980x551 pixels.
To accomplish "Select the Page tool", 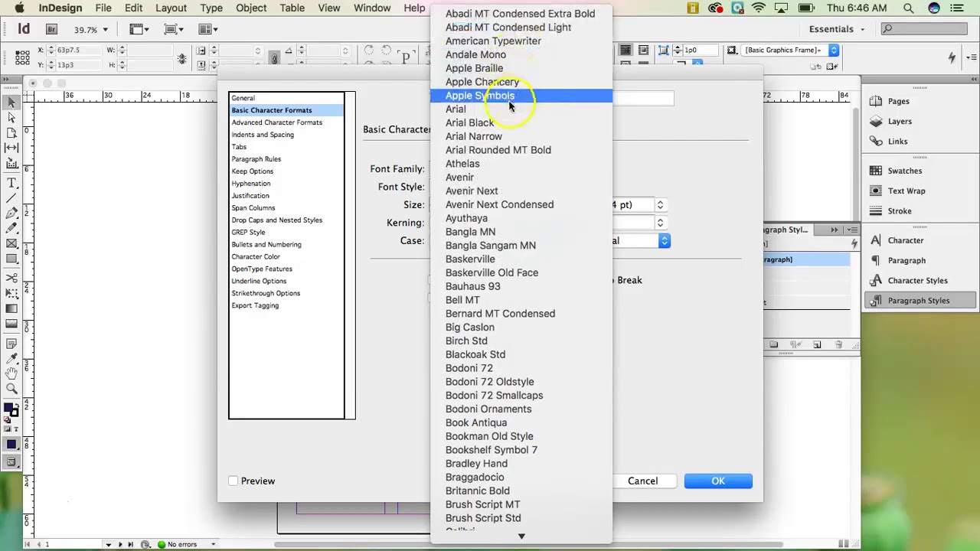I will pos(11,132).
